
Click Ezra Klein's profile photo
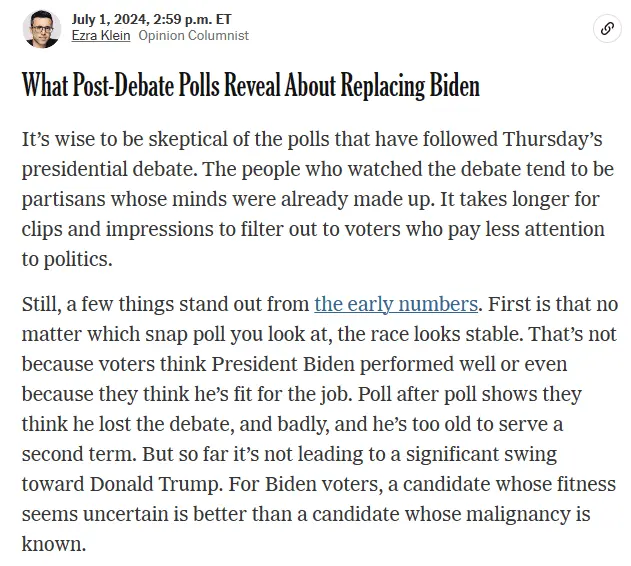pyautogui.click(x=42, y=28)
